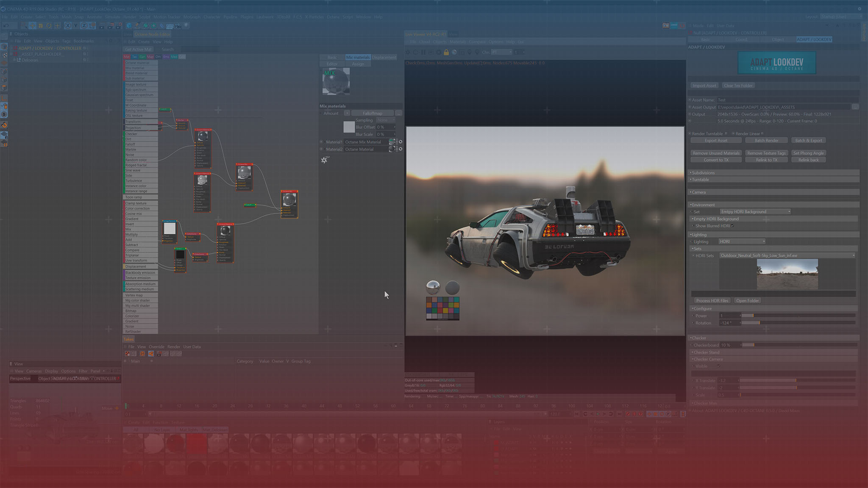Click the clay sphere icon in the Live Viewer
Screen dimensions: 868x488
[454, 52]
